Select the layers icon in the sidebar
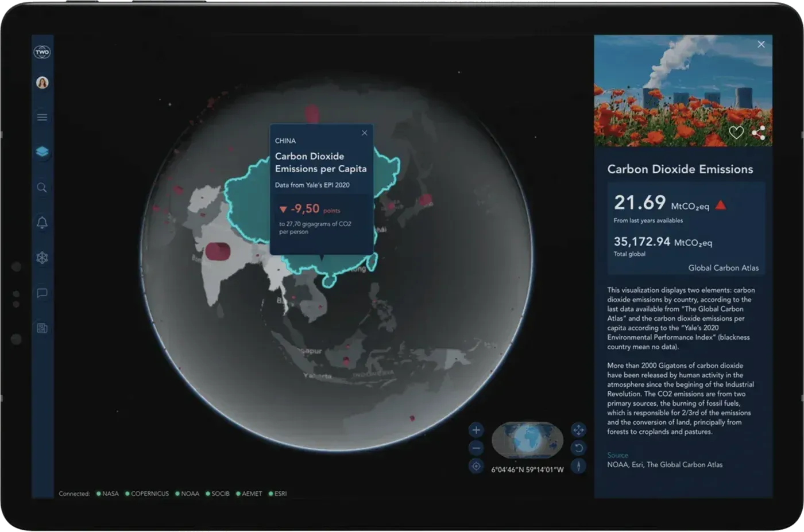The height and width of the screenshot is (532, 804). tap(42, 152)
